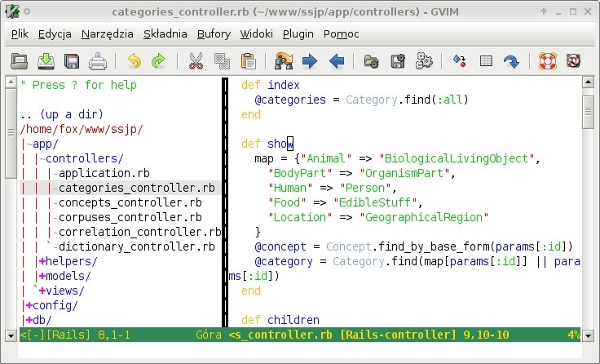Image resolution: width=600 pixels, height=364 pixels.
Task: Click the left scrollbar down arrow
Action: click(11, 336)
